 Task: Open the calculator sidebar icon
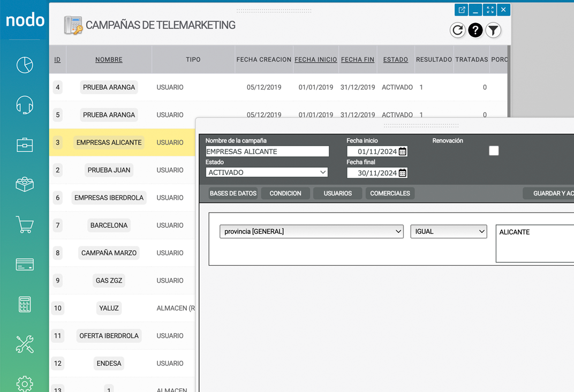point(25,304)
